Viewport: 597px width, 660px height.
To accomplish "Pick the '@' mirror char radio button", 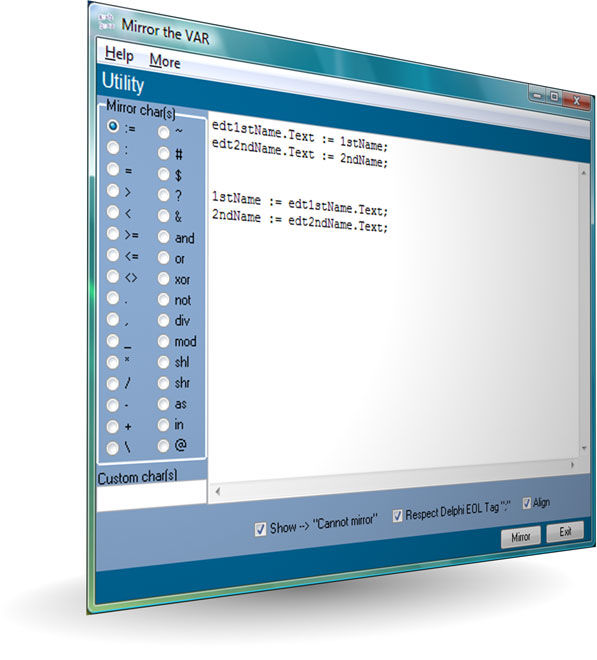I will 163,446.
